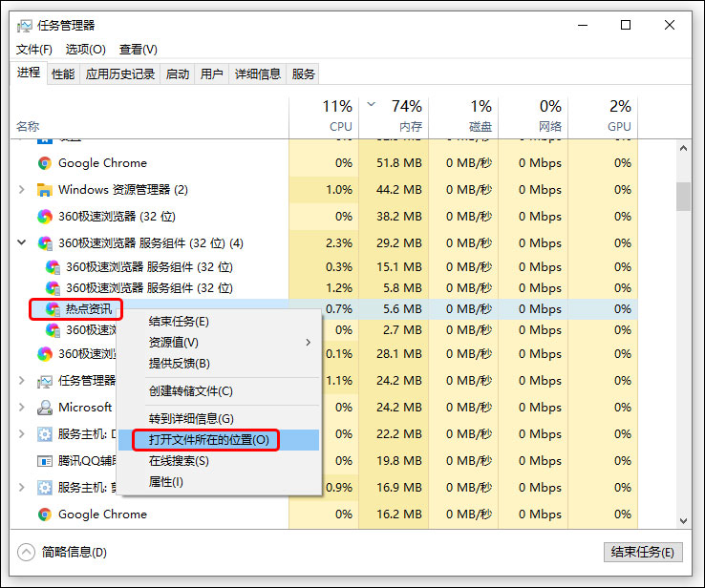
Task: Click the 360极速浏览器 icon at 28.1 MB
Action: (x=45, y=354)
